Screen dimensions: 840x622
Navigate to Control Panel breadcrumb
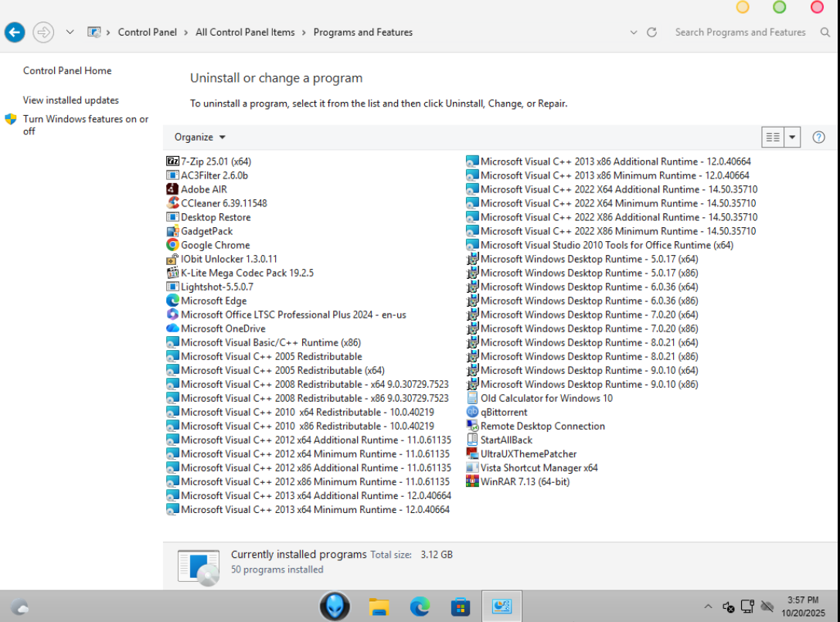click(147, 32)
